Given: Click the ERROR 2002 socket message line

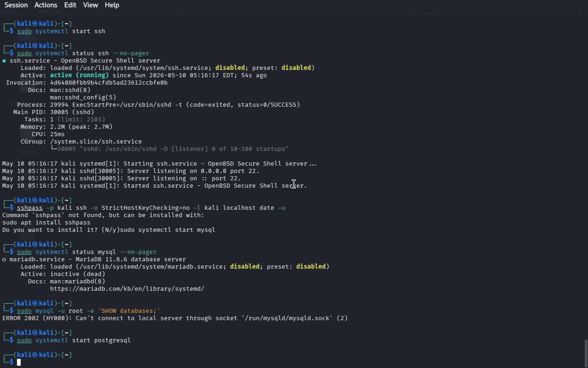Looking at the screenshot, I should 175,318.
